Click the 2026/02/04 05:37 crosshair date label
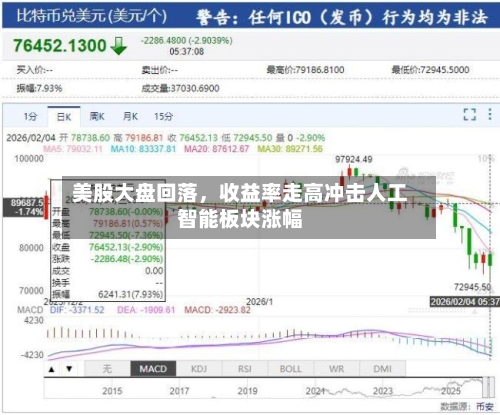Viewport: 500px width, 415px height. [x=465, y=302]
